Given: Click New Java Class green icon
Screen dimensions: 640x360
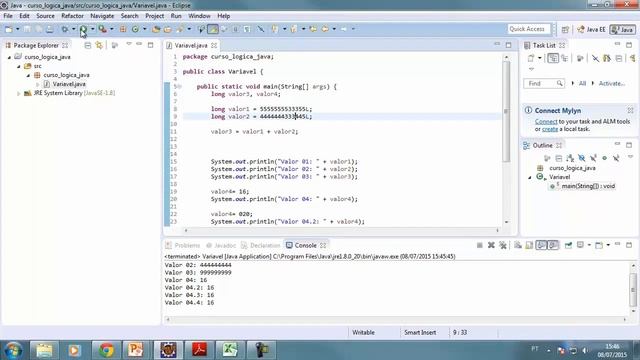Looking at the screenshot, I should (x=135, y=29).
